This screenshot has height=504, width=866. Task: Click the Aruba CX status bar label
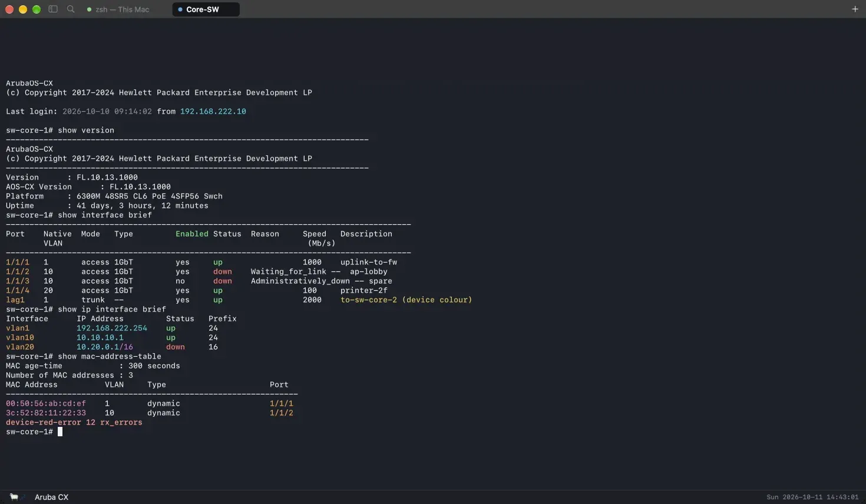51,497
